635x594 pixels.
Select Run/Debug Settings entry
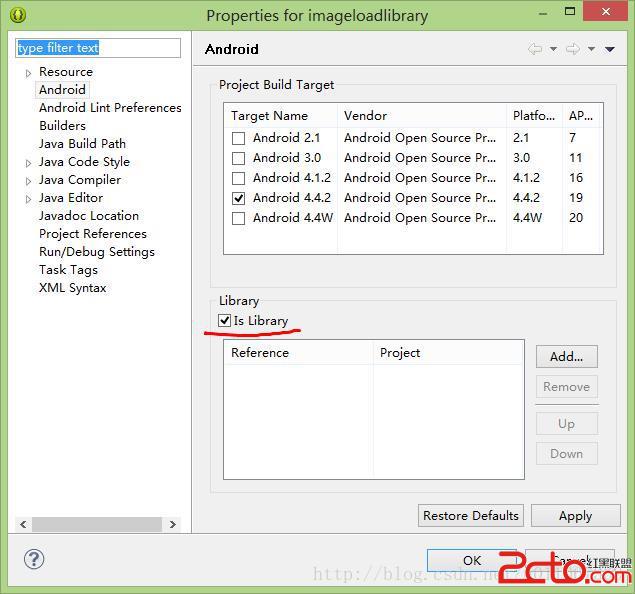point(97,251)
